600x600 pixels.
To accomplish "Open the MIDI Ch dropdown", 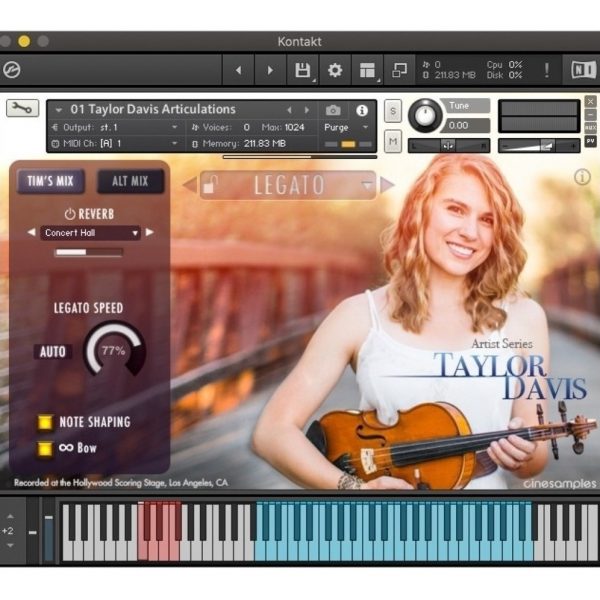I will [115, 144].
